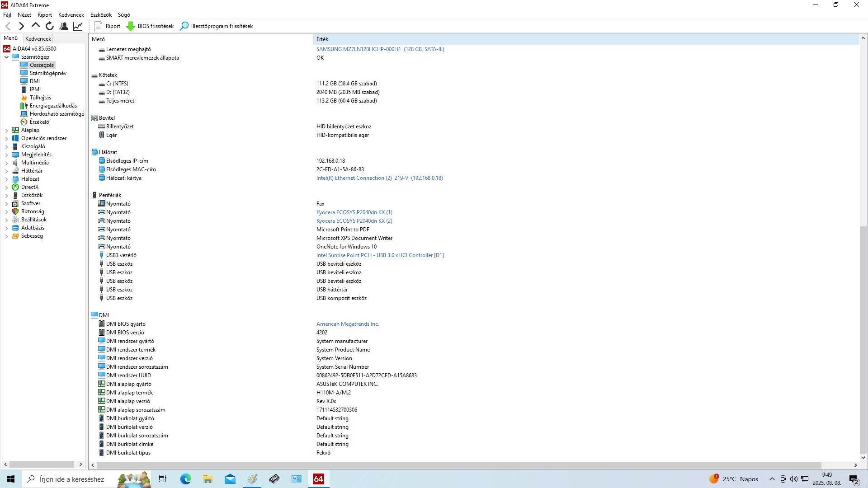Expand the Alaplap tree node
Image resolution: width=868 pixels, height=488 pixels.
pyautogui.click(x=6, y=131)
